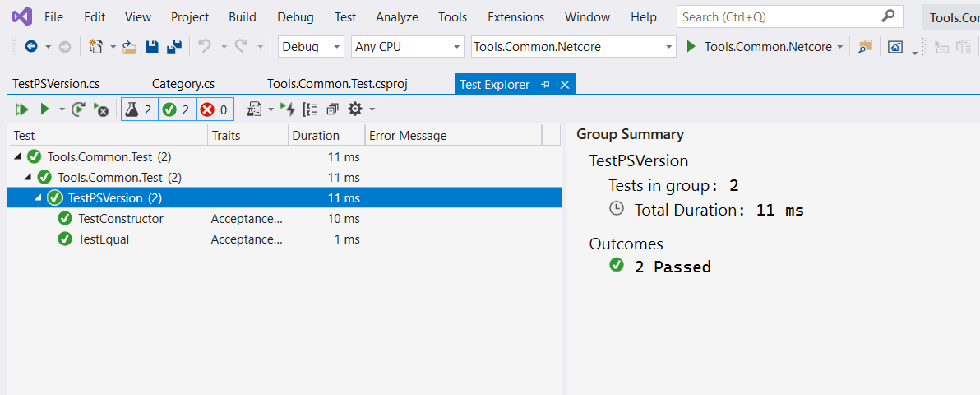This screenshot has height=395, width=980.
Task: Click the Duration column header
Action: coord(326,135)
